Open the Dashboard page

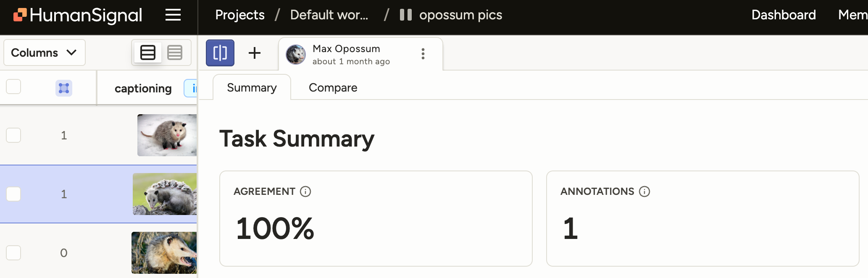tap(784, 15)
